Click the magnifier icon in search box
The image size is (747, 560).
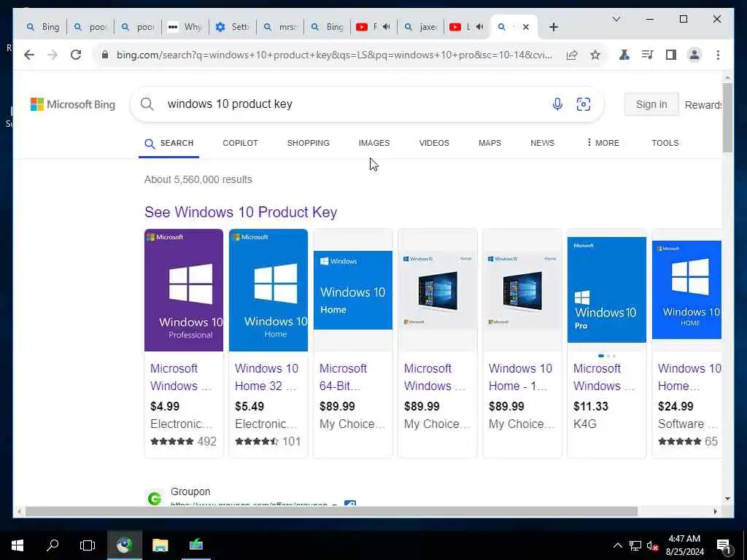tap(147, 104)
